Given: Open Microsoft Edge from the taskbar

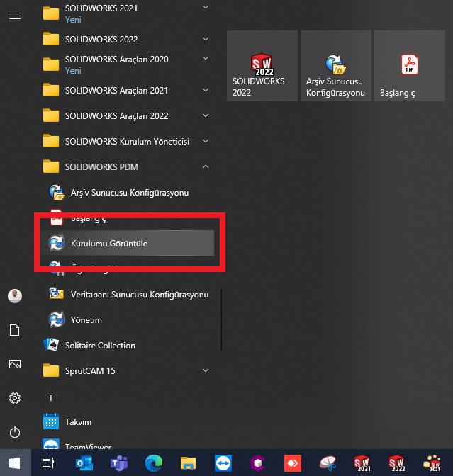Looking at the screenshot, I should coord(153,463).
